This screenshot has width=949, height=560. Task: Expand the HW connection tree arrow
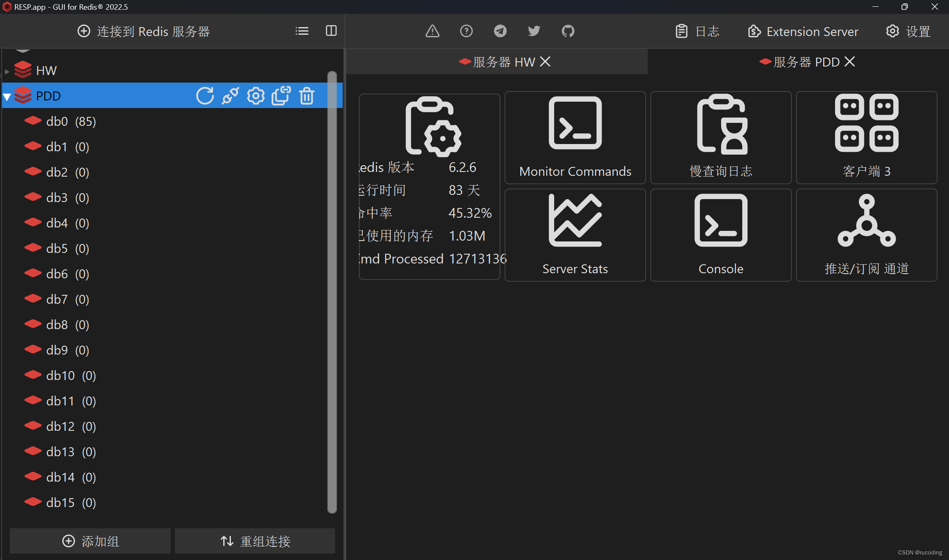tap(7, 71)
